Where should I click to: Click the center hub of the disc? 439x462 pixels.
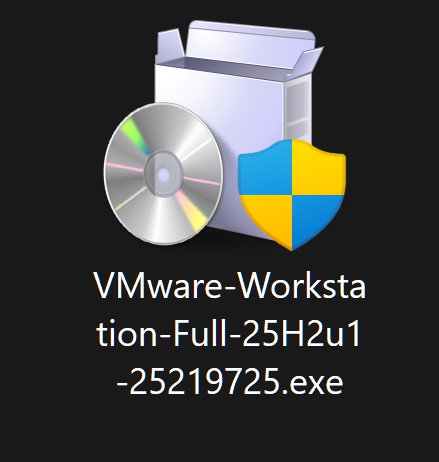click(x=163, y=174)
